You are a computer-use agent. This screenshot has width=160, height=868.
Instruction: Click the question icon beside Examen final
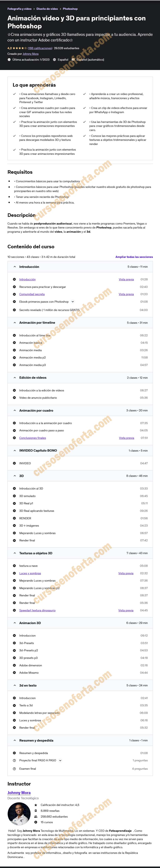tap(14, 769)
